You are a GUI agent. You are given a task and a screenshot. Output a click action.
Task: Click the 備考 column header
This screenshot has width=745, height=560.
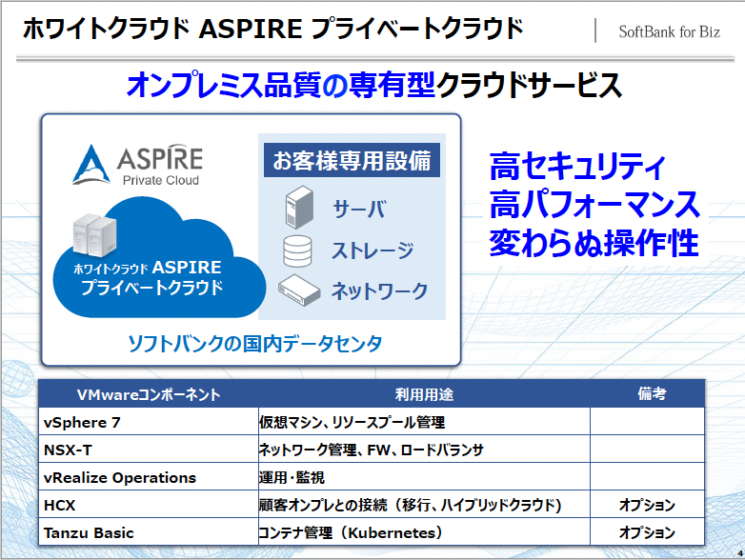[x=648, y=393]
